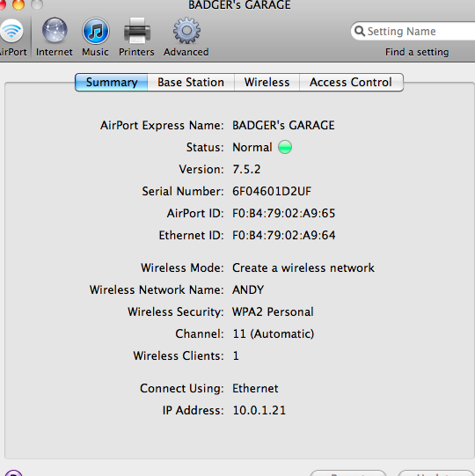Click the AirPort Express name BADGER's GARAGE value
Viewport: 475px width, 476px height.
pyautogui.click(x=283, y=125)
